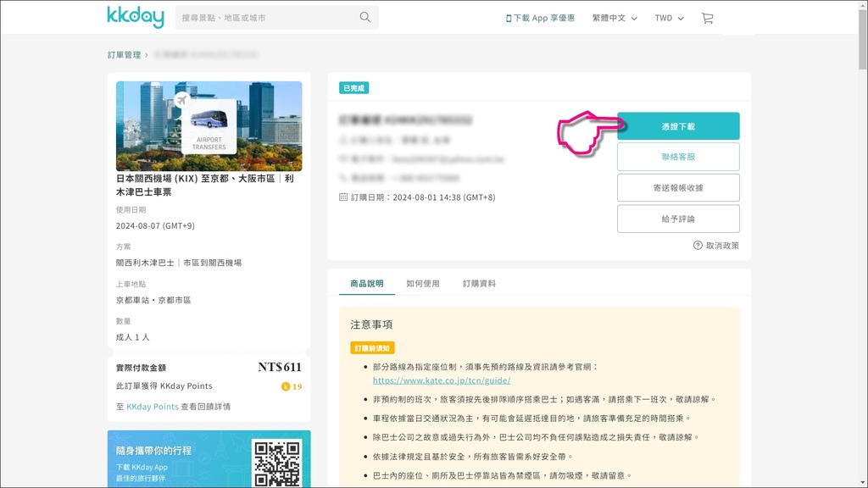Open the KKday Points link
This screenshot has width=868, height=488.
(153, 407)
